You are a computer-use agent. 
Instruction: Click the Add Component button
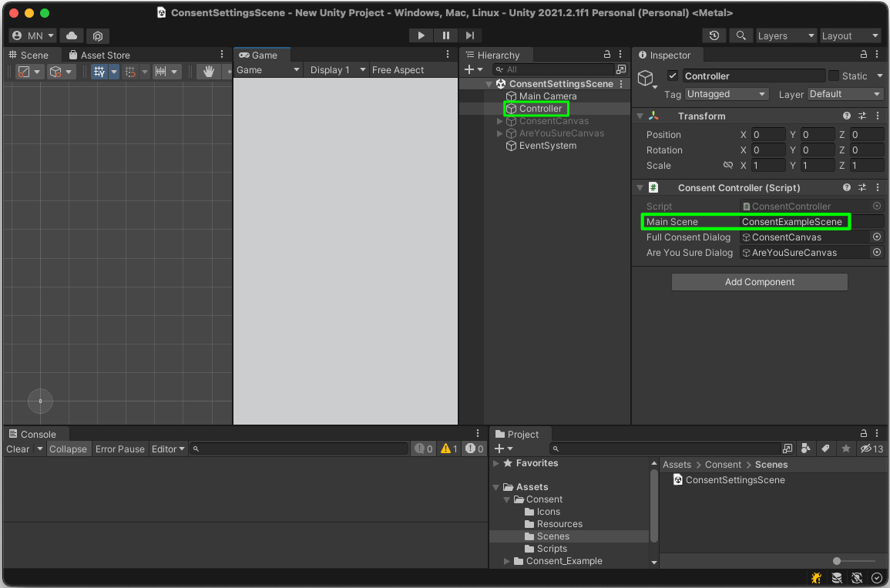tap(759, 282)
